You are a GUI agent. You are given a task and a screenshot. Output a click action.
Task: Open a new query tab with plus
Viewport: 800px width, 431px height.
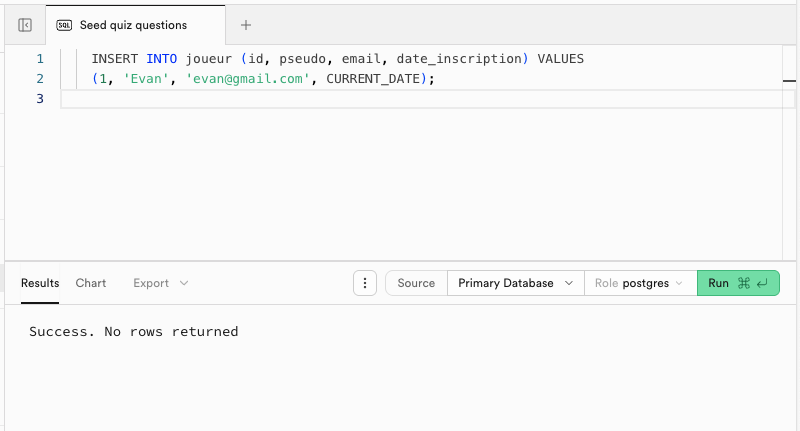point(246,25)
